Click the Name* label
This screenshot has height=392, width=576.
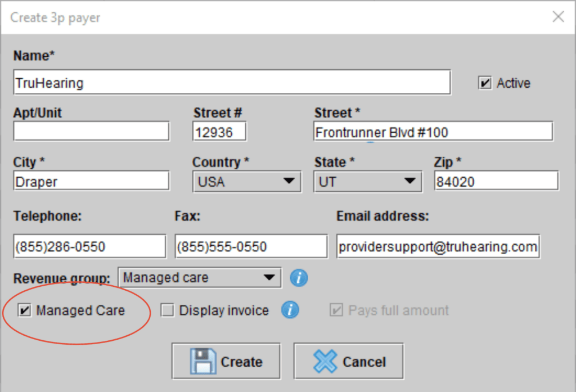tap(34, 56)
